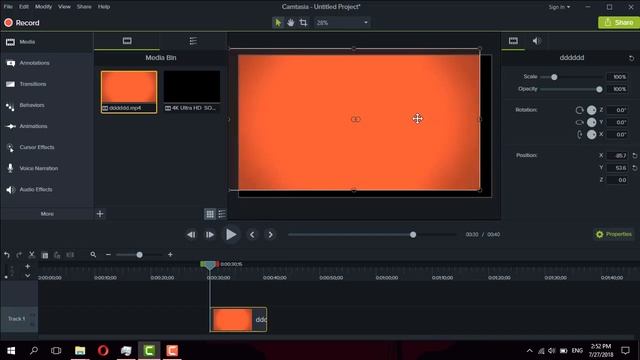The width and height of the screenshot is (640, 360).
Task: Reset the Position Y value
Action: (635, 168)
